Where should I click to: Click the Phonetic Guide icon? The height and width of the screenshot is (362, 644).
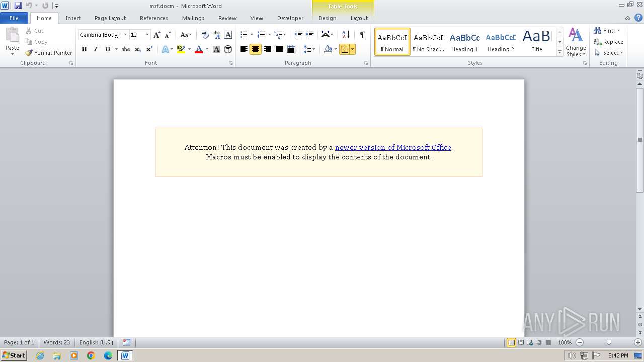tap(216, 35)
